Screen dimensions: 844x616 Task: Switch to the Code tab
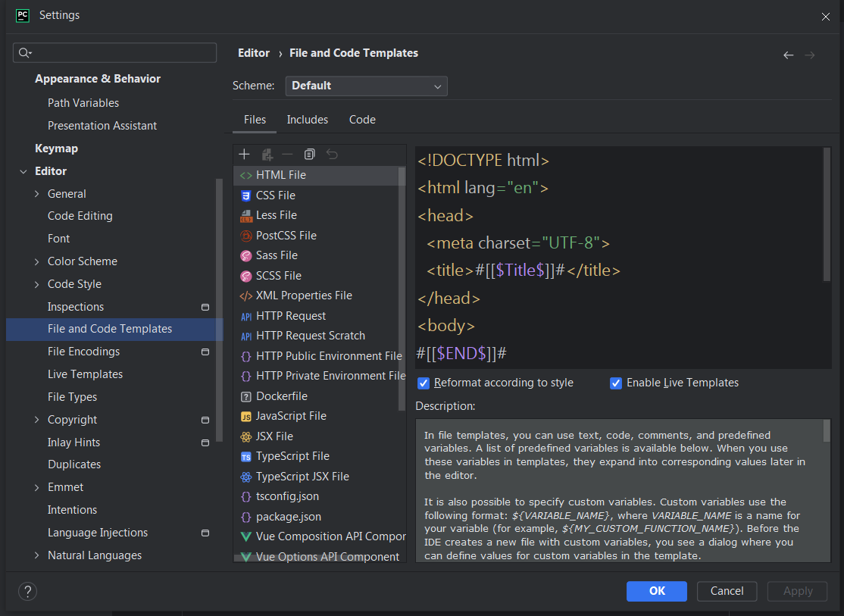point(362,120)
